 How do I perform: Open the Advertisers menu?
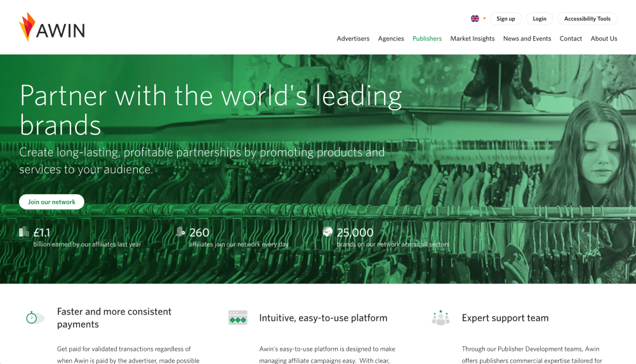353,39
